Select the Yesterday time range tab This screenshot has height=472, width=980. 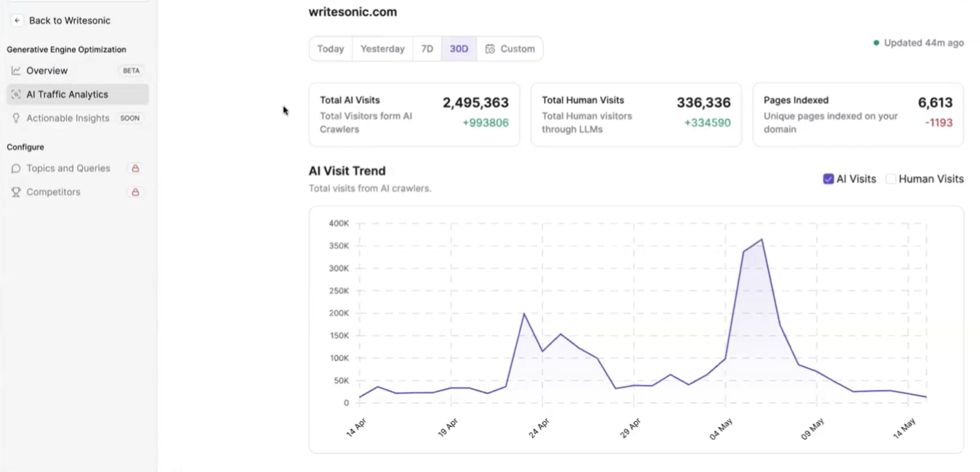coord(382,49)
